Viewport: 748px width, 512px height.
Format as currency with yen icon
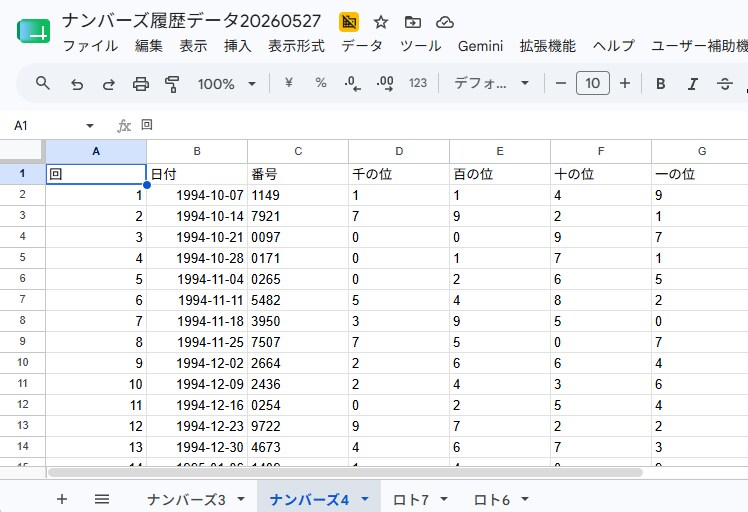[x=289, y=84]
